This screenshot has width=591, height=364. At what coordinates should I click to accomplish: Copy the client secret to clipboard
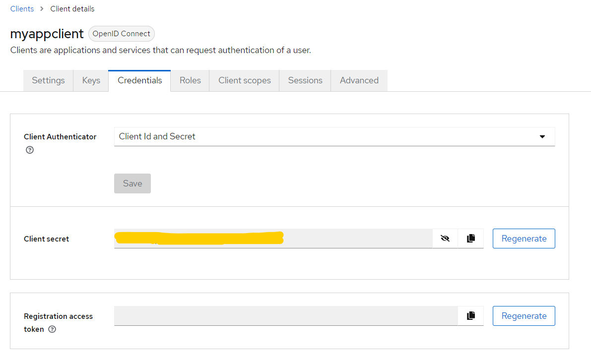click(x=471, y=239)
